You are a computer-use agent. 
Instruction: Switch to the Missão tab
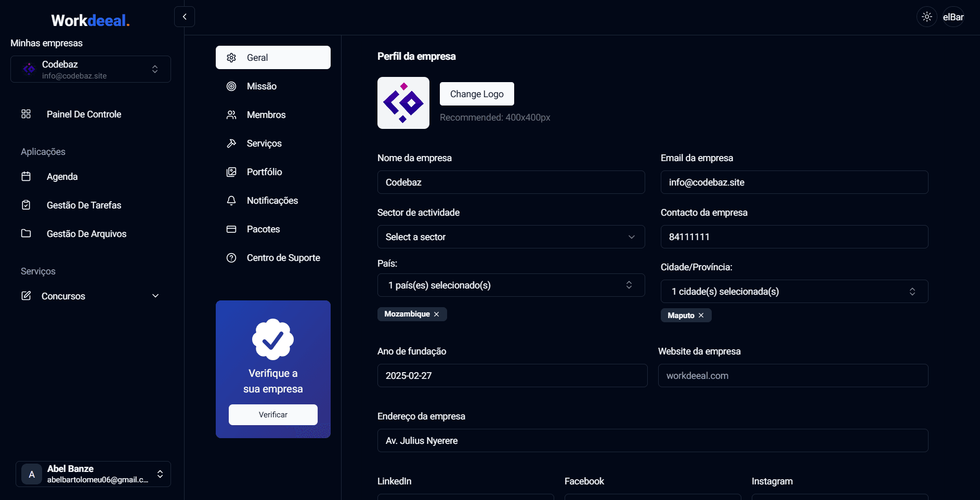tap(273, 86)
